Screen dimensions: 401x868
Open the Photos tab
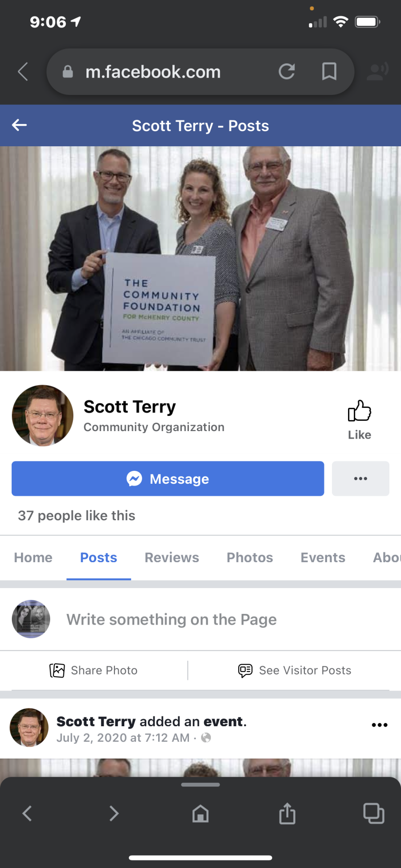point(250,557)
